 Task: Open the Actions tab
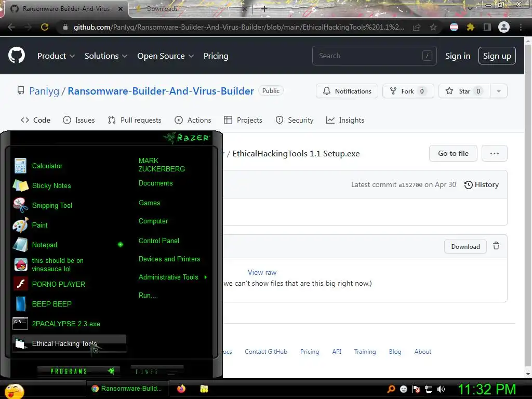point(193,120)
